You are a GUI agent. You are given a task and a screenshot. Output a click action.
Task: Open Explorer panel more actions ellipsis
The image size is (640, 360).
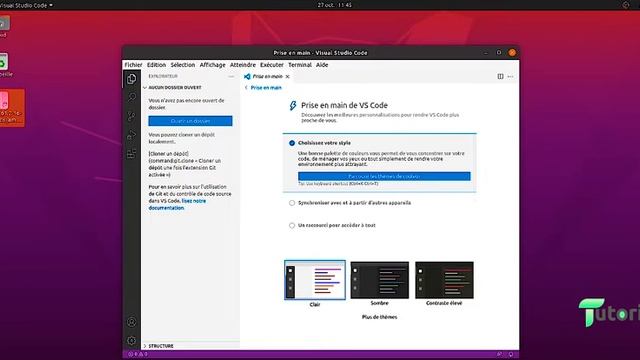[x=231, y=76]
